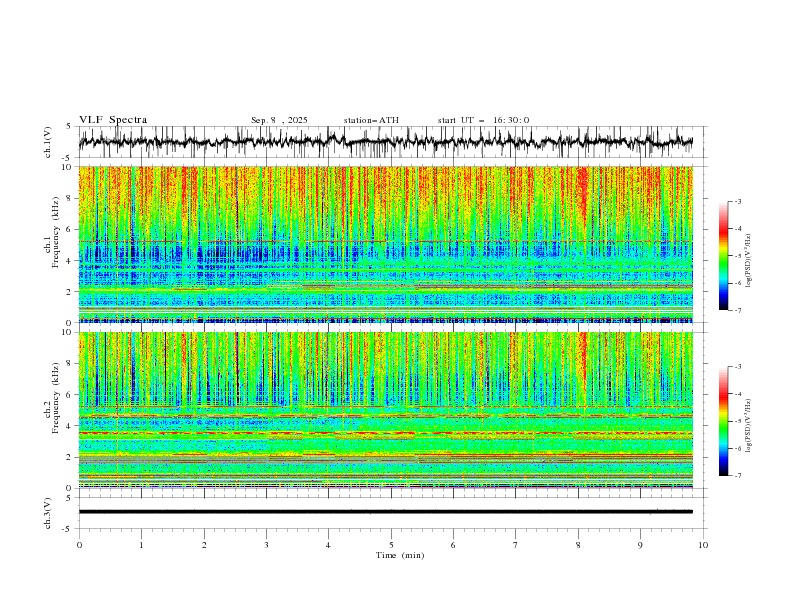Click the "VLF Spectra" title text
Viewport: 792px width, 612px height.
point(113,120)
